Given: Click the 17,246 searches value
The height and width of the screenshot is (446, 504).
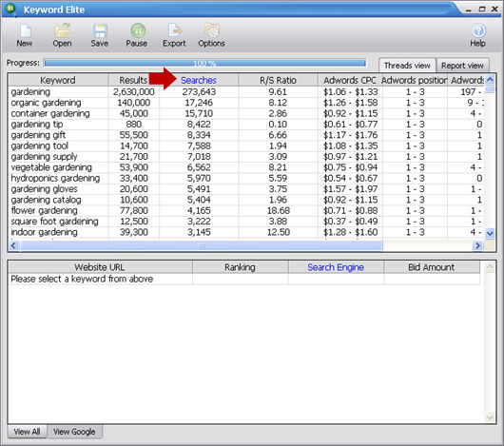Looking at the screenshot, I should (199, 103).
